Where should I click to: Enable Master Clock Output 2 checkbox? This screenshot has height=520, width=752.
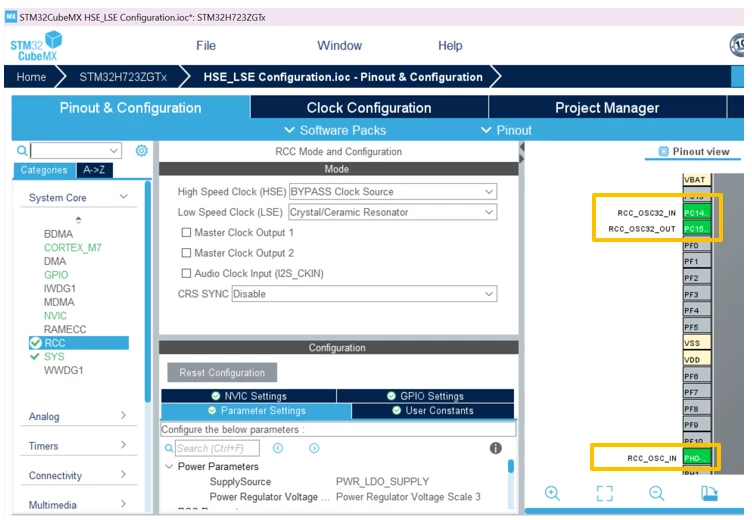pos(186,253)
